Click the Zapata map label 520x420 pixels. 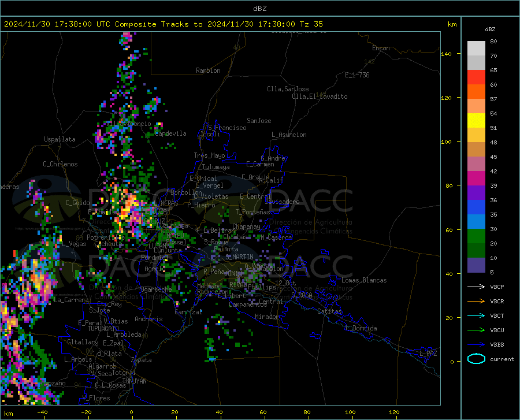(142, 360)
